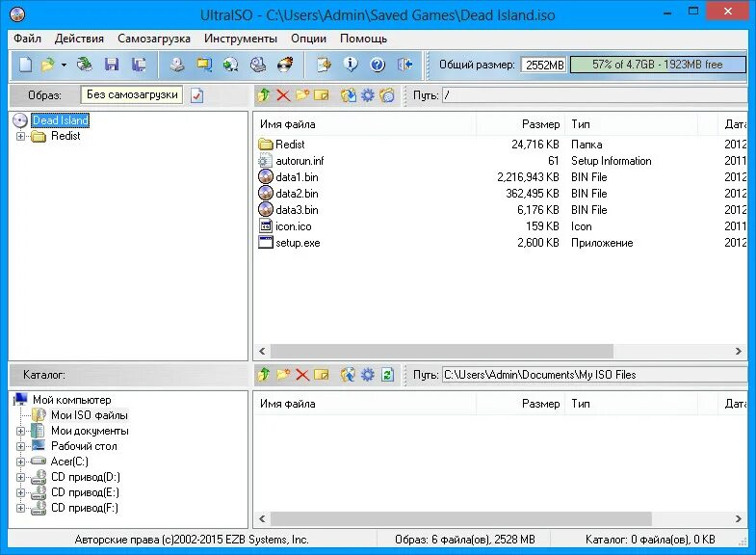
Task: Select Мои ISO файлы in the catalog tree
Action: pos(90,415)
